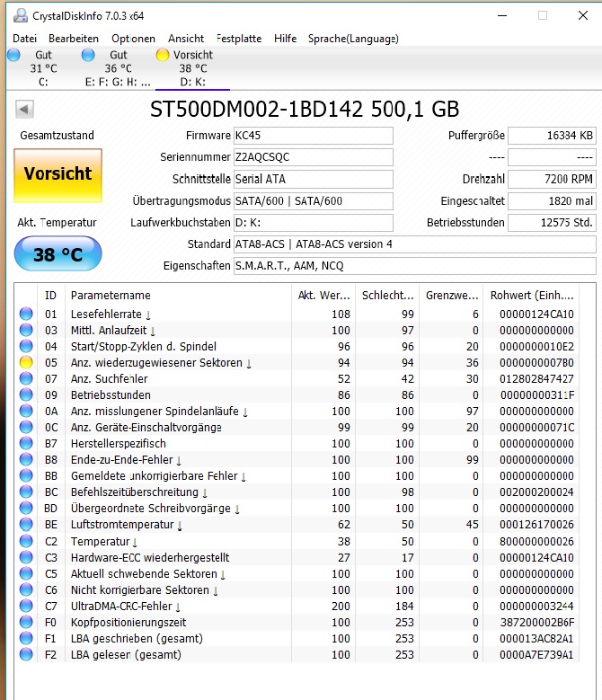602x700 pixels.
Task: Minimize the CrystalDiskInfo window
Action: (502, 15)
